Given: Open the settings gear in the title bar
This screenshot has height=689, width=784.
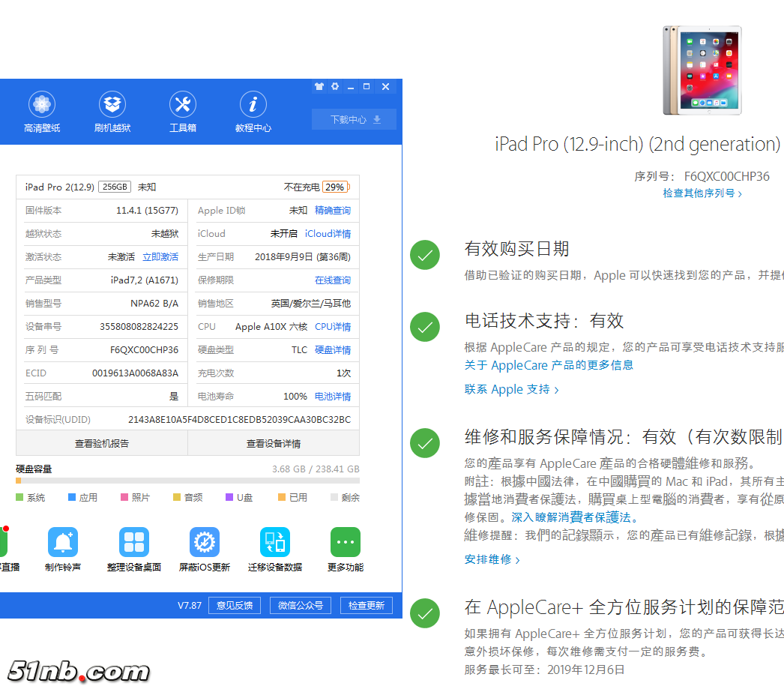Looking at the screenshot, I should (334, 86).
